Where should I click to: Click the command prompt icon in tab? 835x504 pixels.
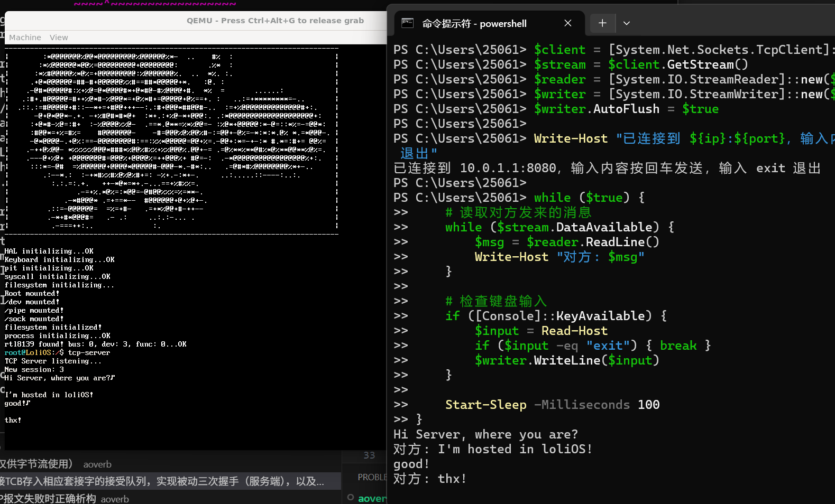click(x=407, y=23)
